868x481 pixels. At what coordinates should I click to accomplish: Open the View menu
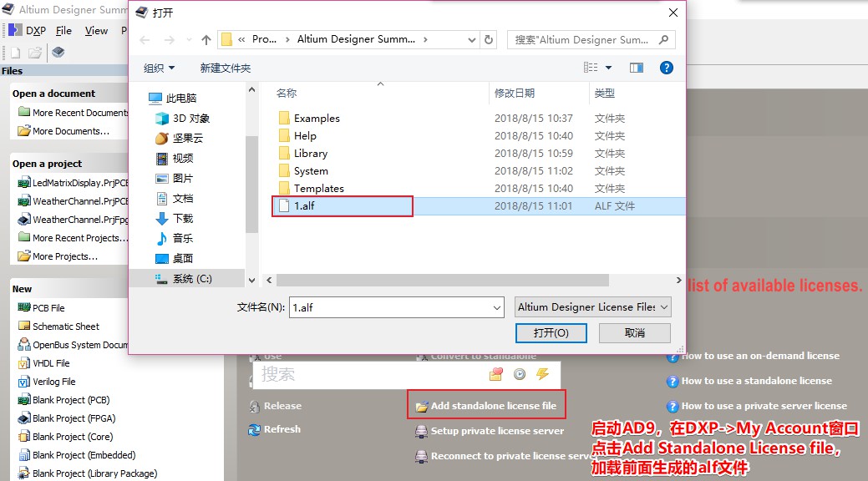coord(96,29)
